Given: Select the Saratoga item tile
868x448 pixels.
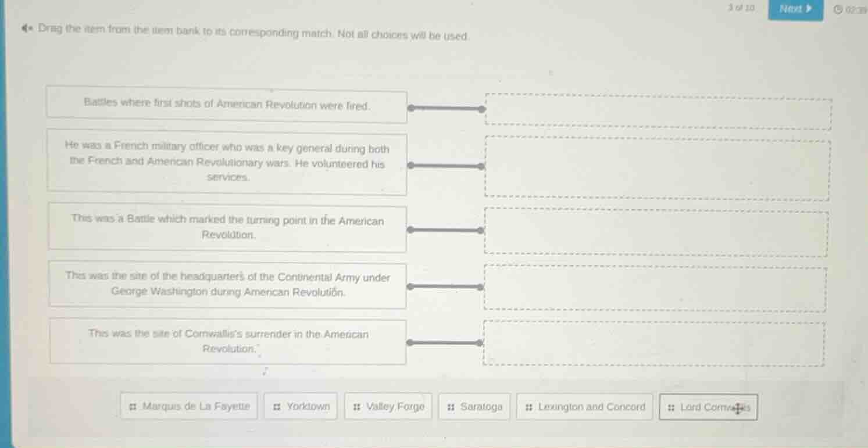Looking at the screenshot, I should point(473,407).
